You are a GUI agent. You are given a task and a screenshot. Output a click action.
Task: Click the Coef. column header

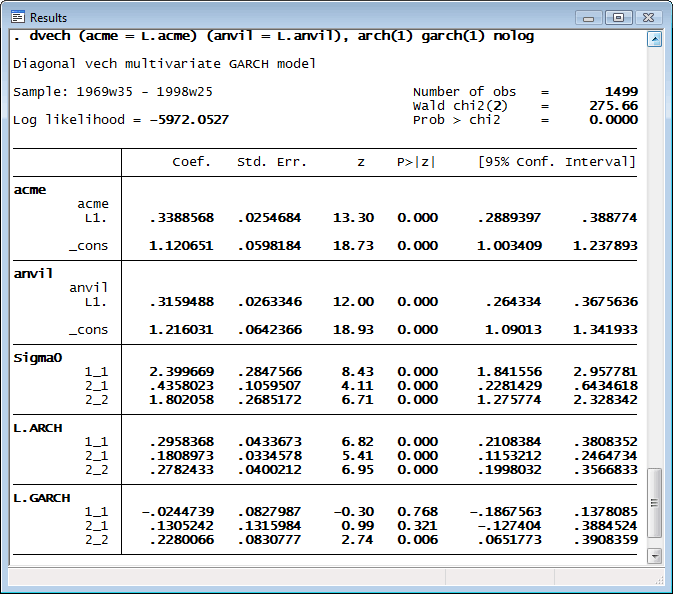coord(191,162)
